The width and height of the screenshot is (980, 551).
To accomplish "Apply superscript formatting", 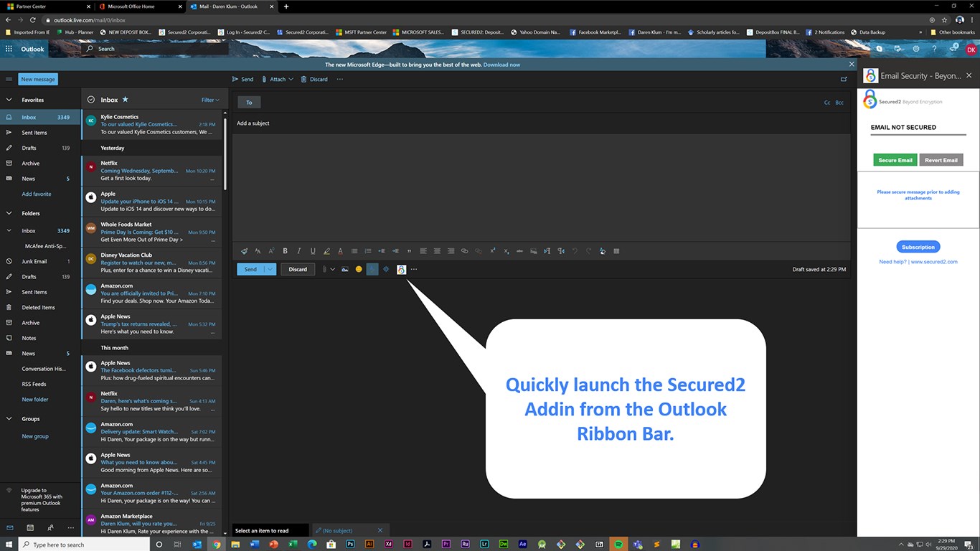I will pos(492,251).
